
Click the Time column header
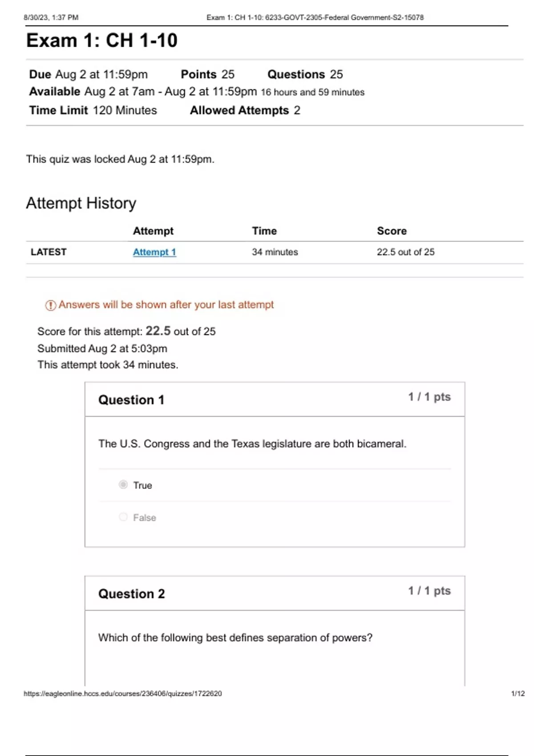(264, 231)
